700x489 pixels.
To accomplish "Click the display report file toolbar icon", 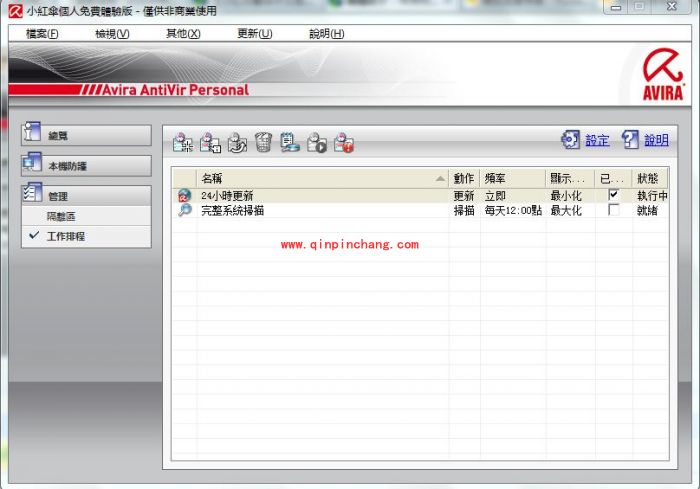I will 290,143.
